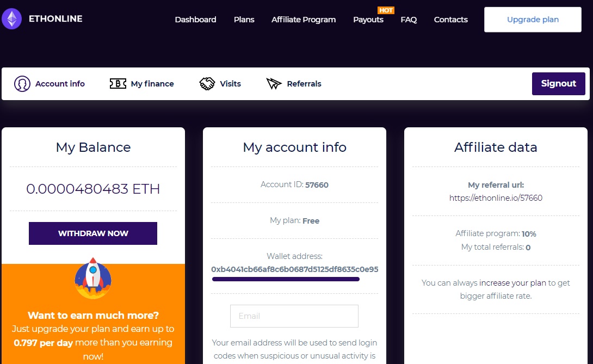Click the HOT badge above Payouts

click(386, 10)
